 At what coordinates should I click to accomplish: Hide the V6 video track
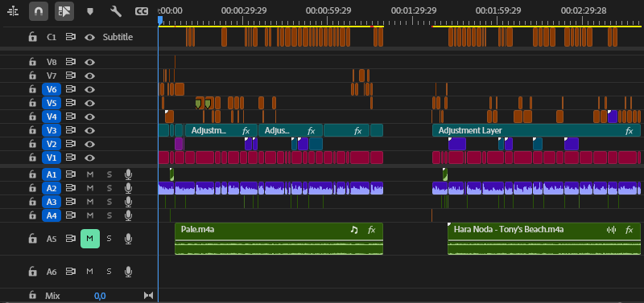click(89, 89)
